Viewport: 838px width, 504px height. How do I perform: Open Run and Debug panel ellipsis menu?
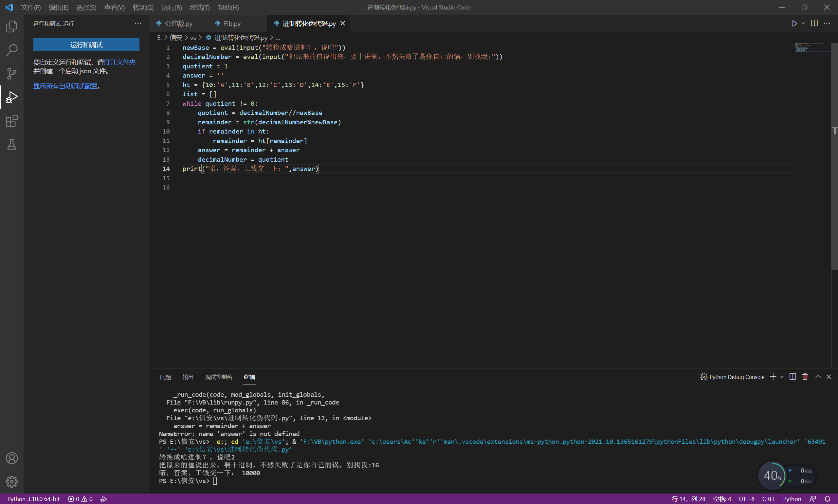pyautogui.click(x=137, y=24)
